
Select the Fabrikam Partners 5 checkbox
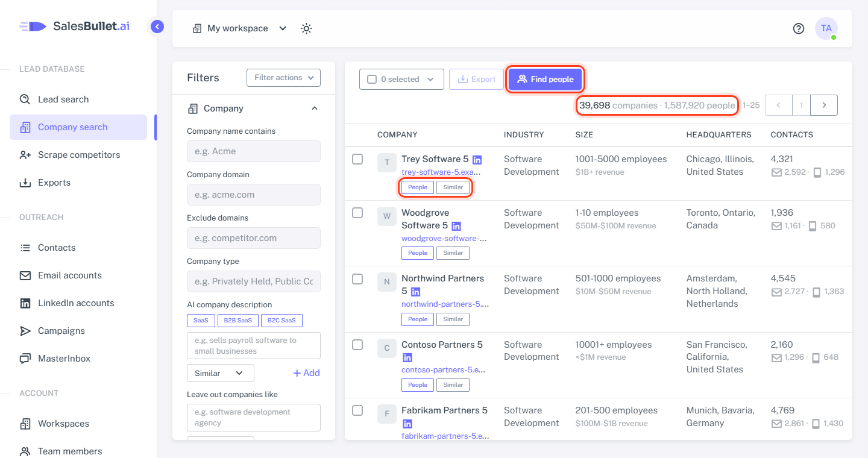tap(357, 410)
